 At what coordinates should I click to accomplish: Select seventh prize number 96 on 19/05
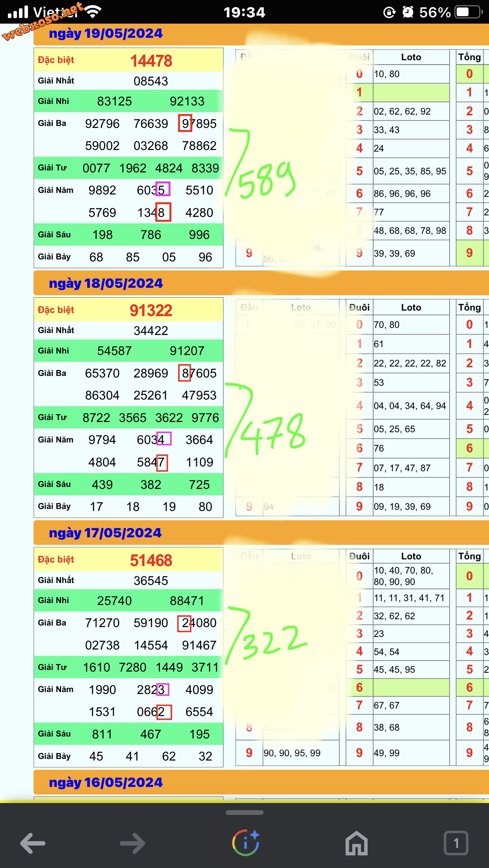205,257
